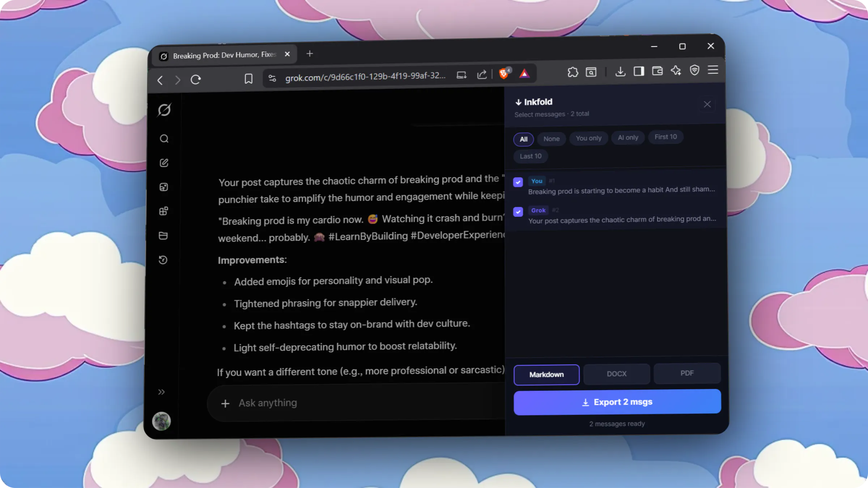868x488 pixels.
Task: Expand the sidebar with double chevron
Action: [161, 392]
